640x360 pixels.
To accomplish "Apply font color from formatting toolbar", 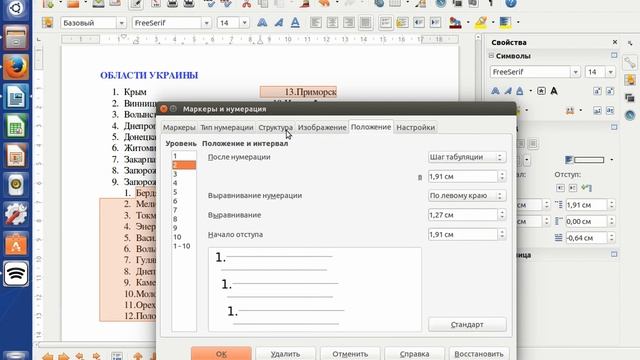I will tap(455, 22).
